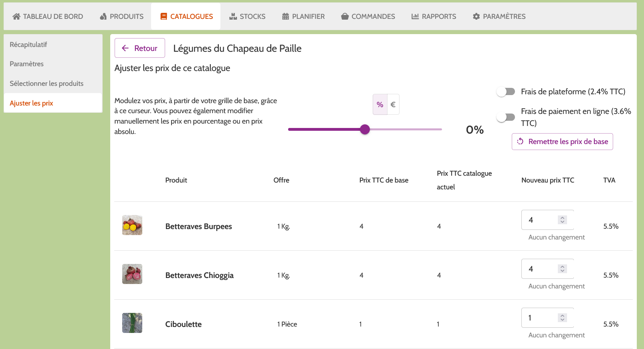Click the house icon for Tableau de bord
Screen dimensions: 644x349
point(16,16)
